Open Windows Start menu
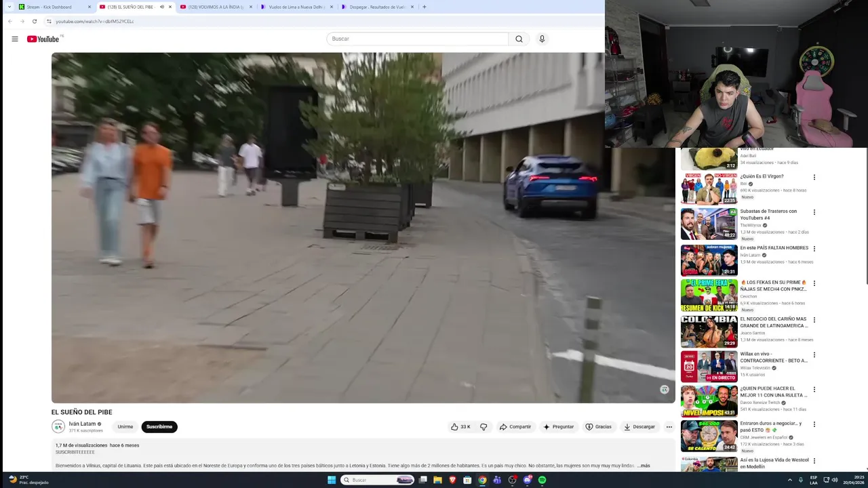Viewport: 868px width, 488px height. (332, 480)
